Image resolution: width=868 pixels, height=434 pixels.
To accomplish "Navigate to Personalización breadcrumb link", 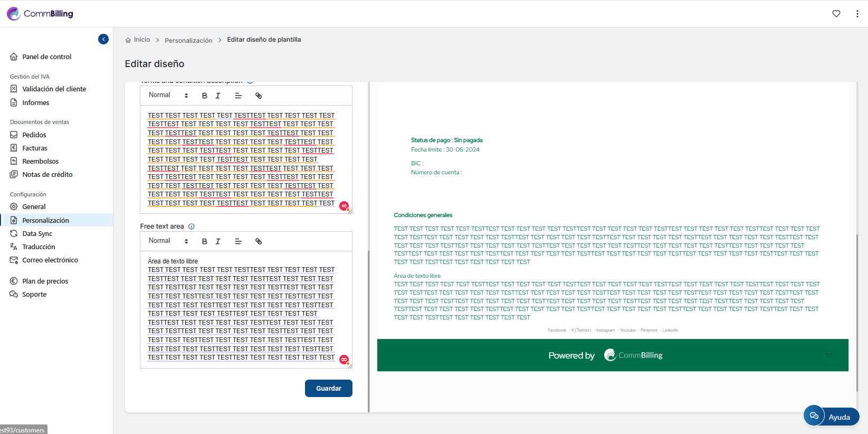I will 188,40.
